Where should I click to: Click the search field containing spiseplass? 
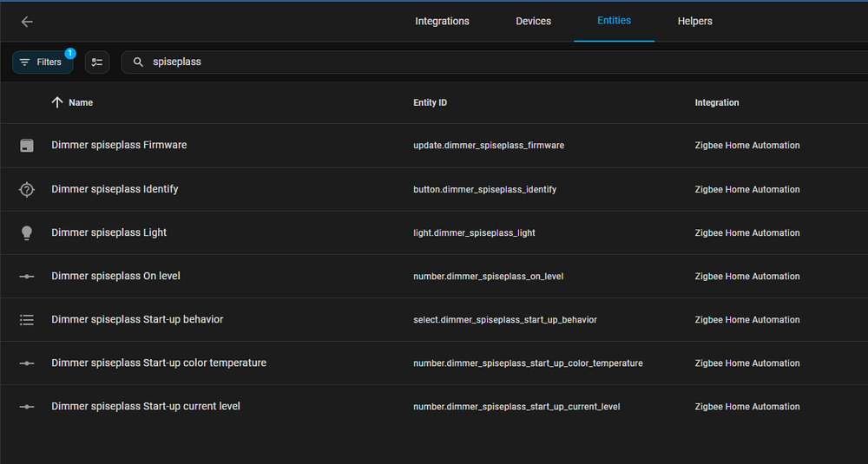point(434,62)
